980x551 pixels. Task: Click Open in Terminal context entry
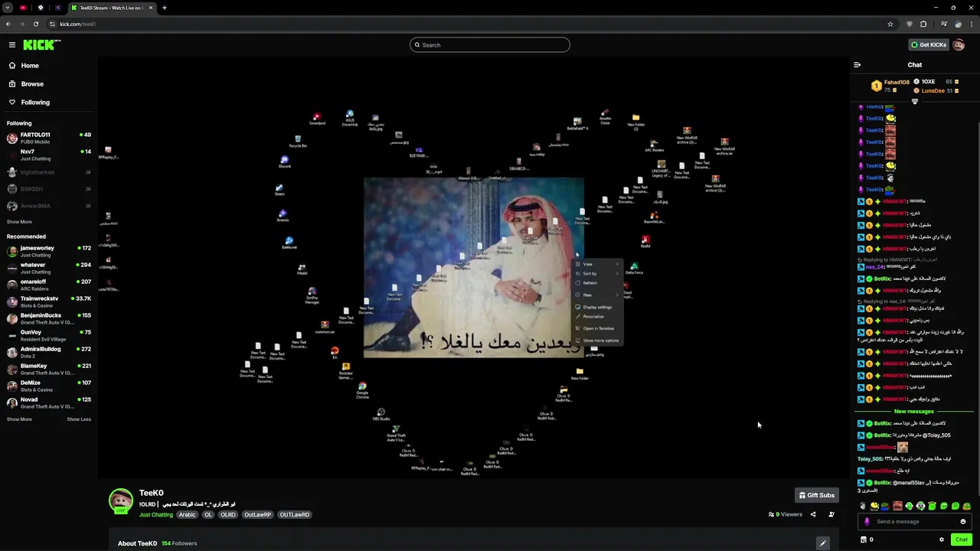click(598, 328)
